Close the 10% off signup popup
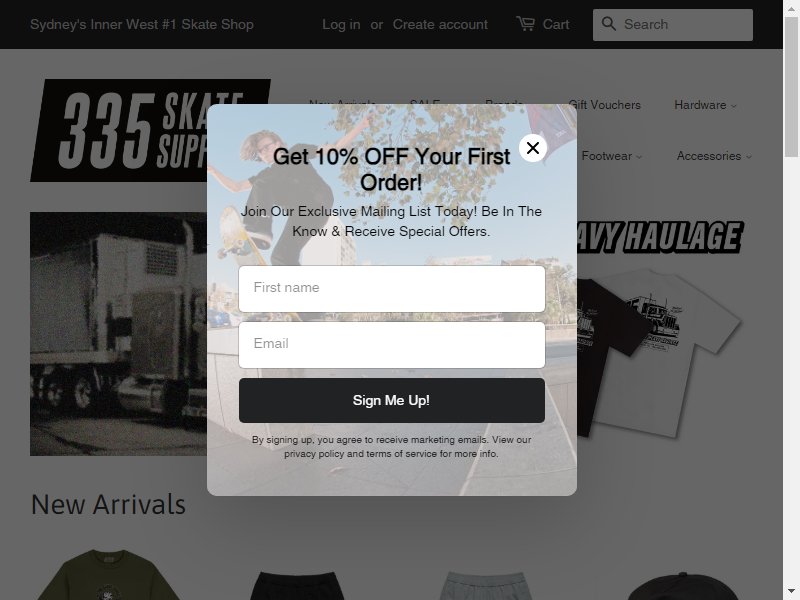 pos(533,148)
